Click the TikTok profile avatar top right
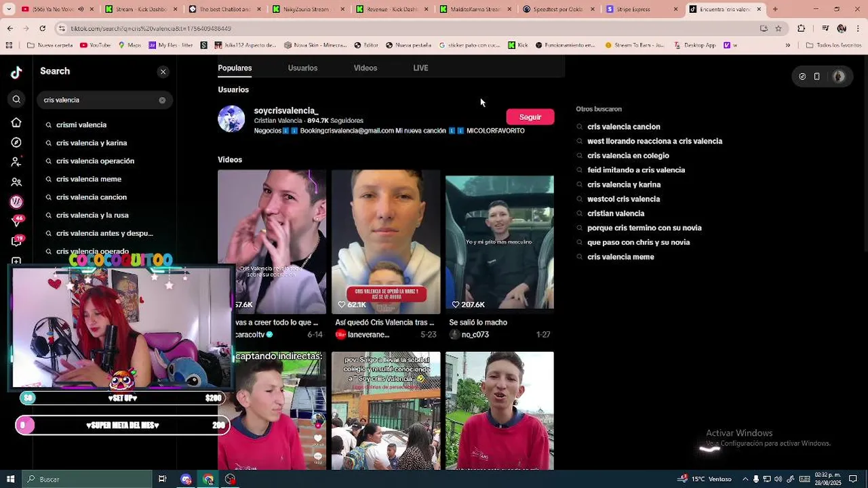This screenshot has width=868, height=488. [x=839, y=77]
